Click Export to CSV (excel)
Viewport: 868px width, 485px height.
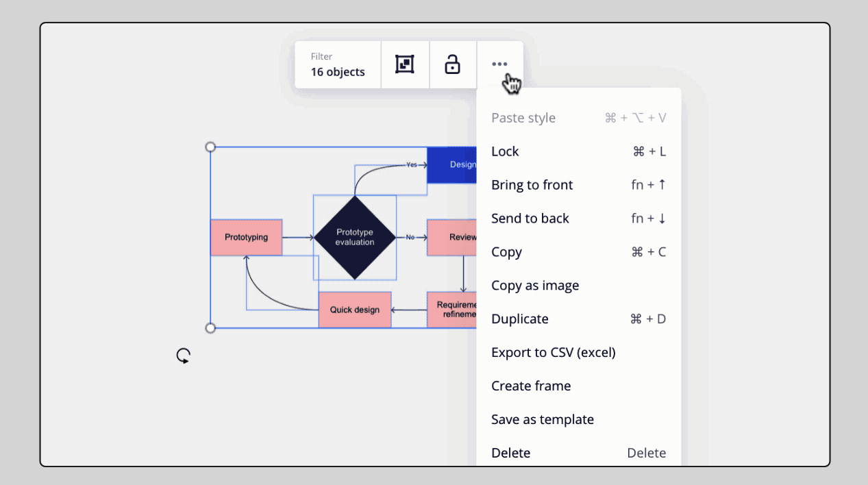coord(553,352)
